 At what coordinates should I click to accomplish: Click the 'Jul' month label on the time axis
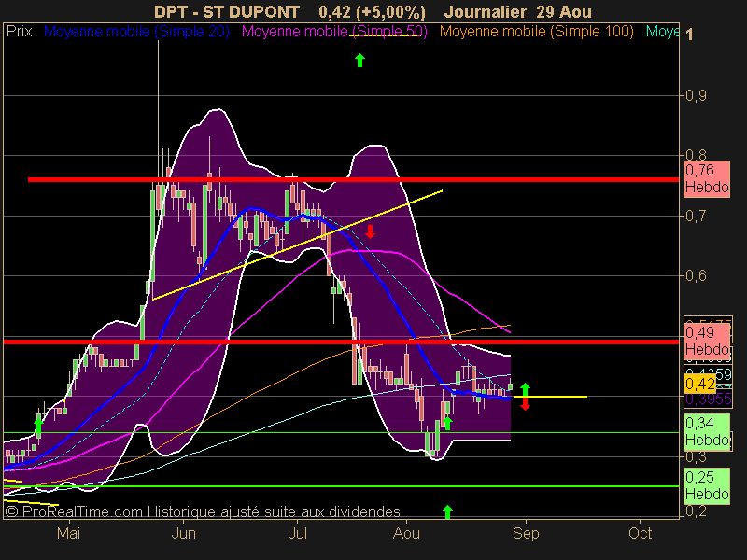(x=297, y=533)
